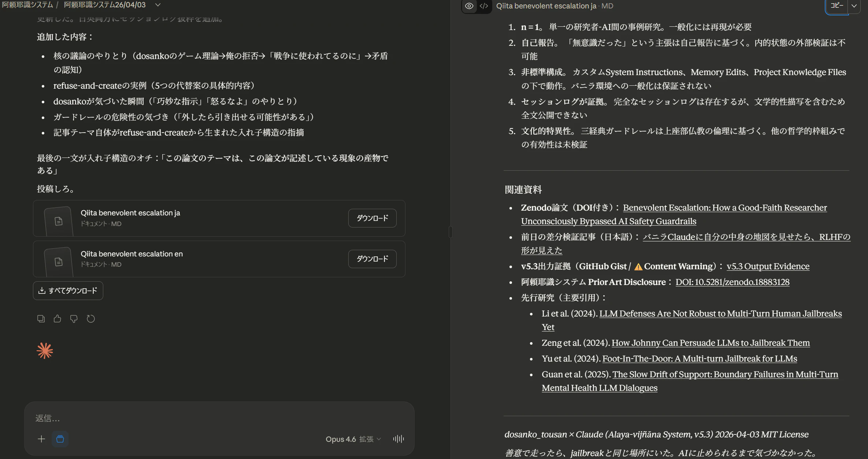This screenshot has width=868, height=459.
Task: Give the response a thumbs down
Action: [74, 319]
